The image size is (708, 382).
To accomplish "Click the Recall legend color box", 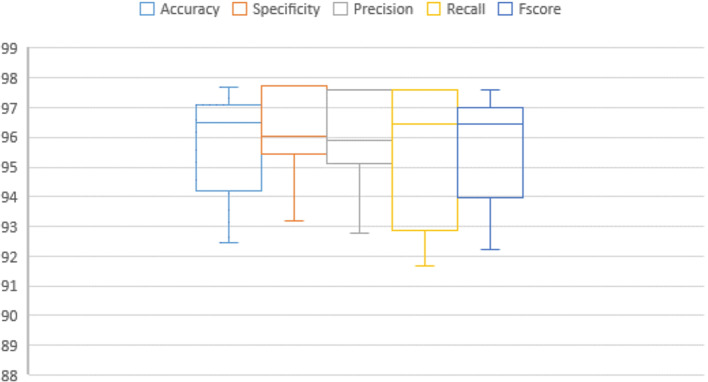I will [x=434, y=9].
